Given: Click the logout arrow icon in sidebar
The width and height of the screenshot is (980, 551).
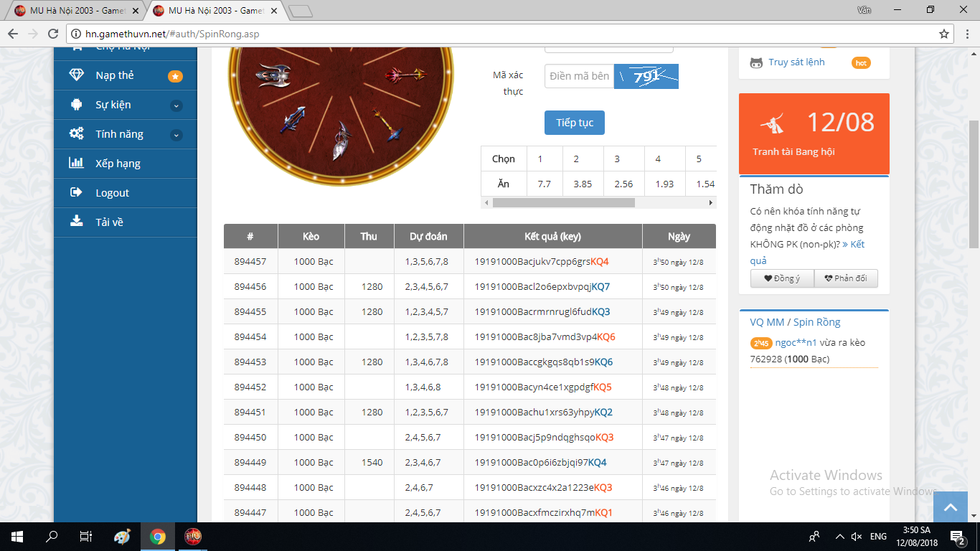Looking at the screenshot, I should pyautogui.click(x=76, y=192).
